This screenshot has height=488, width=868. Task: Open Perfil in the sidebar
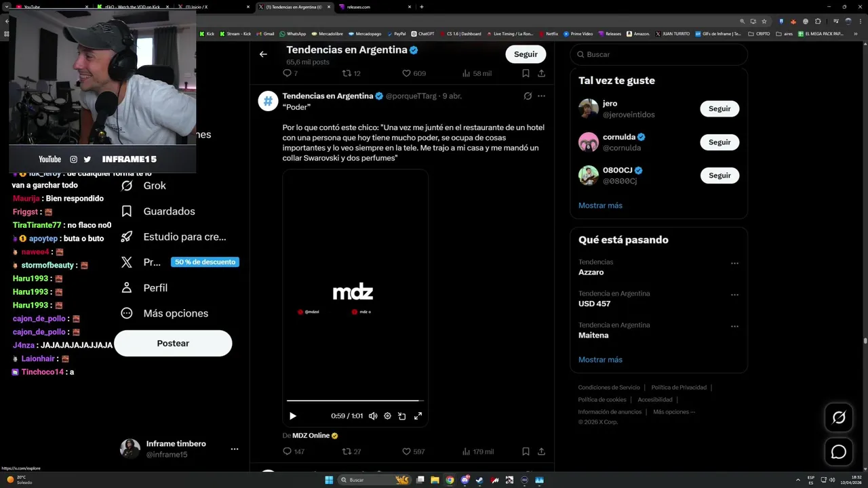point(144,288)
